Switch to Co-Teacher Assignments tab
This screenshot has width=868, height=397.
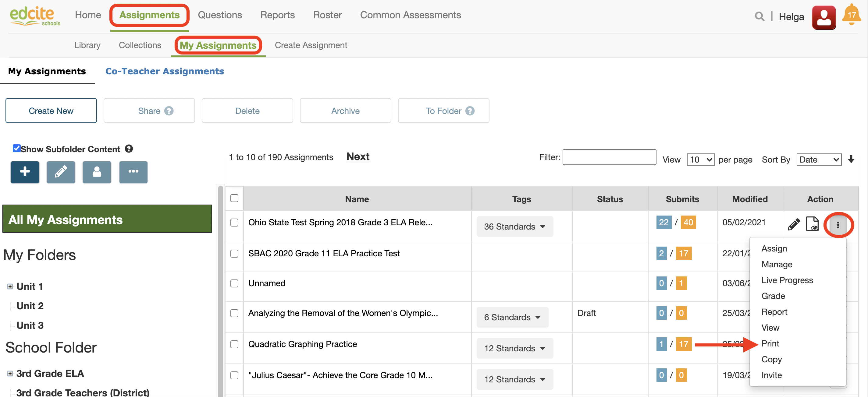pyautogui.click(x=165, y=71)
